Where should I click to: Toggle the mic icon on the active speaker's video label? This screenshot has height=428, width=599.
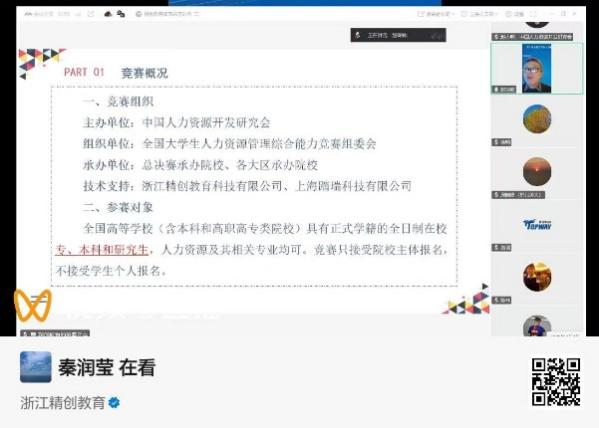coord(497,89)
